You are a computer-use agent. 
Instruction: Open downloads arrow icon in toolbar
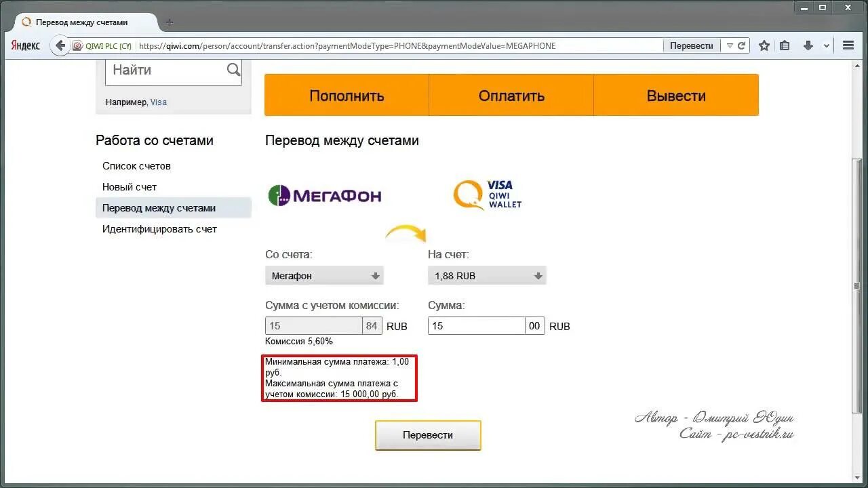(x=808, y=45)
